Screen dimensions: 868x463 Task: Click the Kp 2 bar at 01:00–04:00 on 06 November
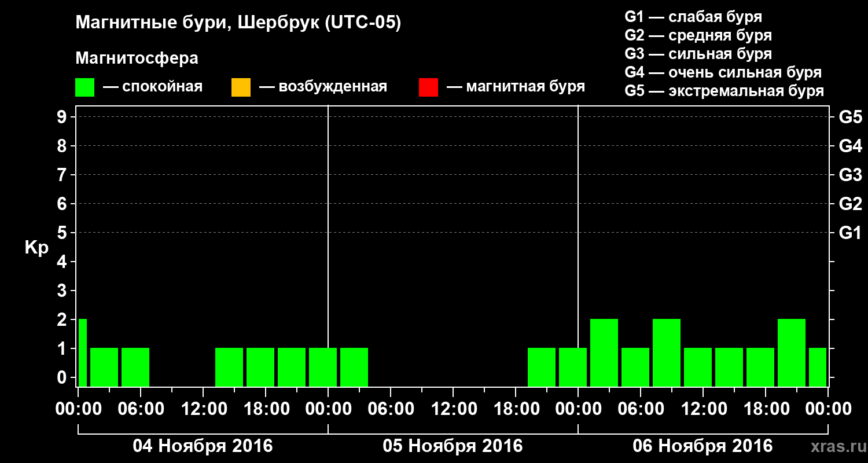604,352
